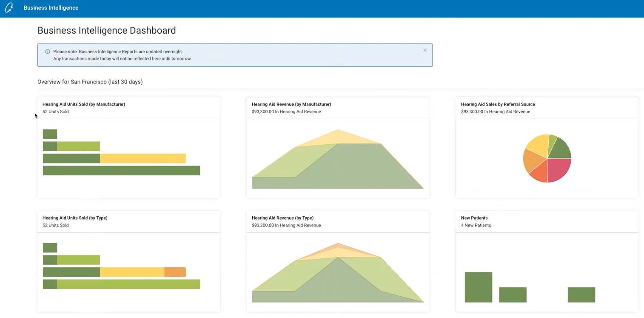Open Hearing Aid Sales by Referral Source title
This screenshot has width=644, height=318.
(x=498, y=104)
